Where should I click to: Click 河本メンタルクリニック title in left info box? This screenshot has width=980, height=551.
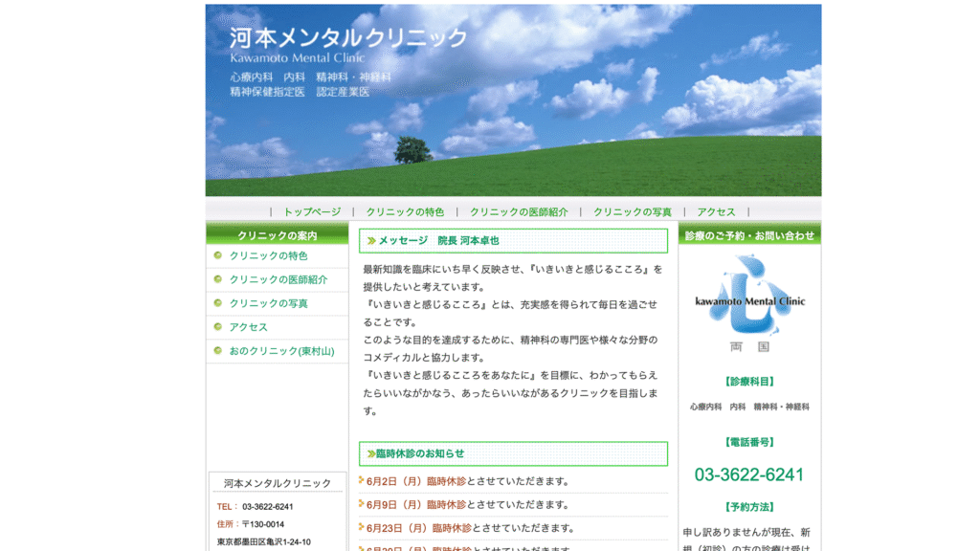[x=277, y=483]
